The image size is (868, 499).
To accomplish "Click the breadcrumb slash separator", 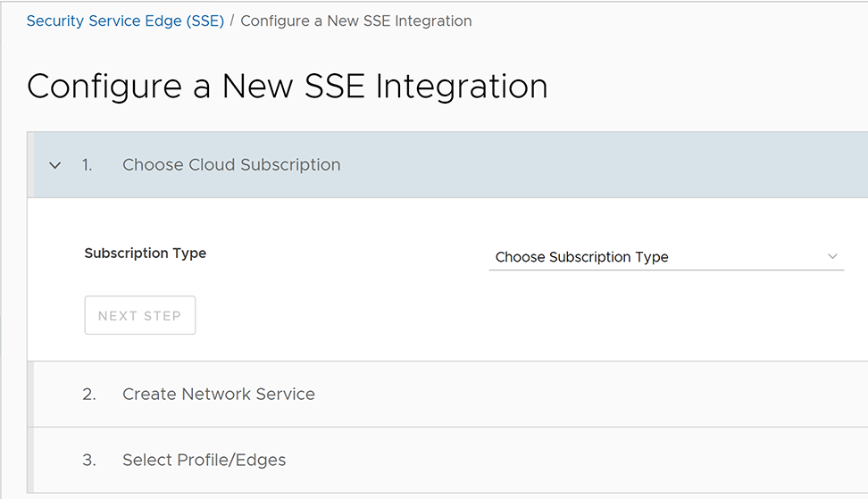I will pyautogui.click(x=232, y=21).
